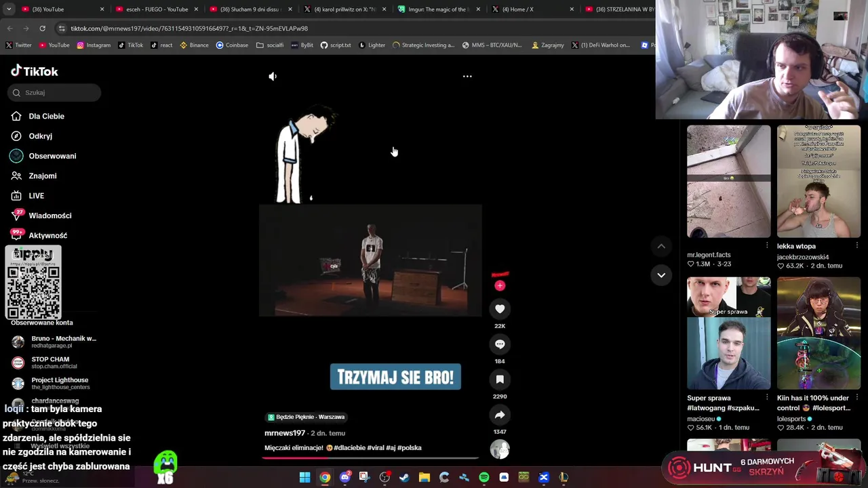Reload the page
The image size is (868, 488).
coord(42,28)
